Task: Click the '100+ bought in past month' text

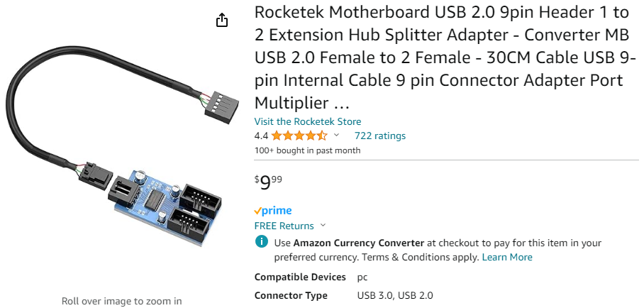Action: coord(307,150)
